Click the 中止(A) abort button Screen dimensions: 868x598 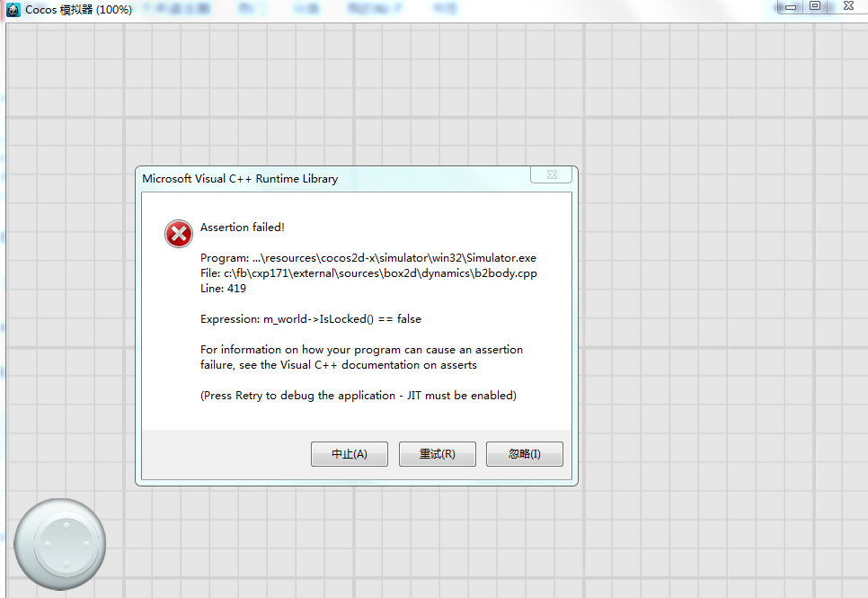coord(350,454)
